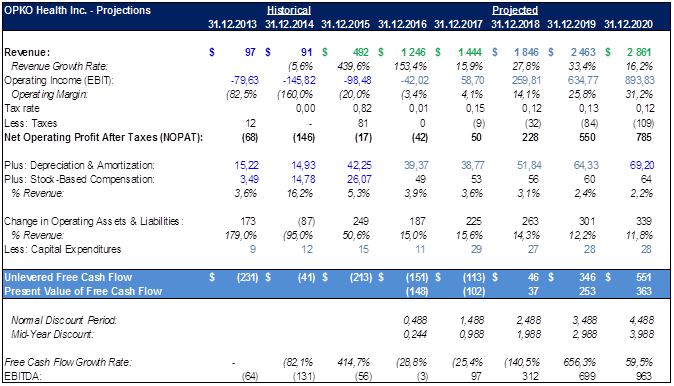This screenshot has height=386, width=674.
Task: Select the 179,0% % Revenue cell
Action: 241,236
